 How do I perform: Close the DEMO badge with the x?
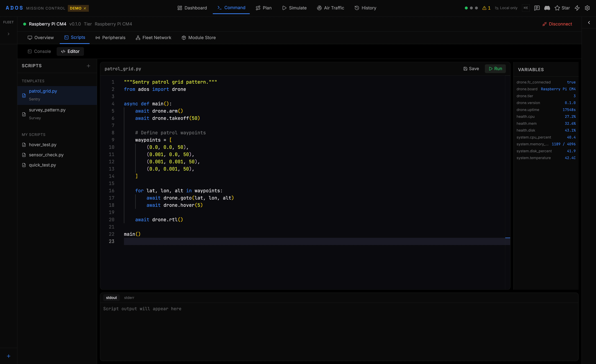pos(85,8)
